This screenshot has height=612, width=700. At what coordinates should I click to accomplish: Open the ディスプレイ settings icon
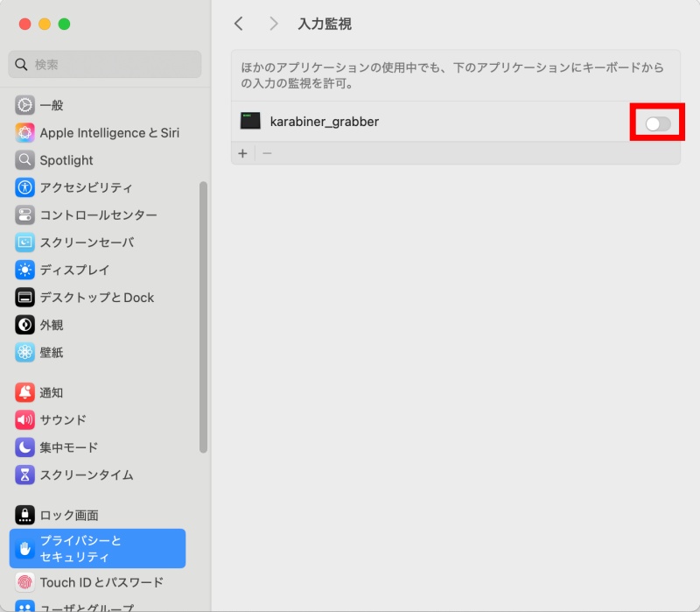(24, 270)
